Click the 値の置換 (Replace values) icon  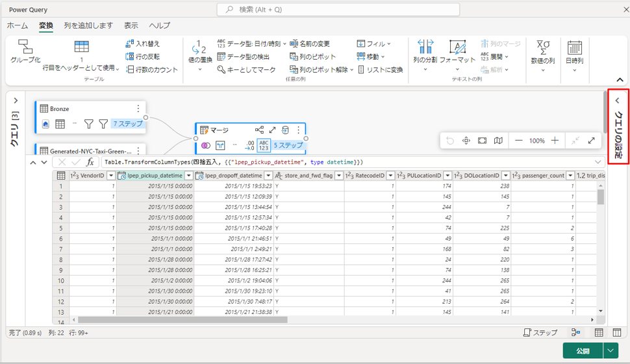pos(199,47)
